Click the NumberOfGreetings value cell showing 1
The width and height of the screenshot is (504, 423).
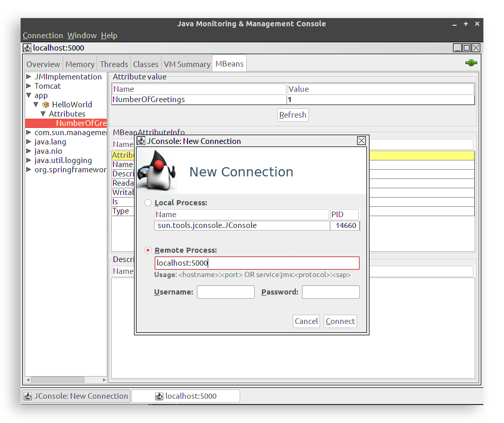[x=380, y=100]
